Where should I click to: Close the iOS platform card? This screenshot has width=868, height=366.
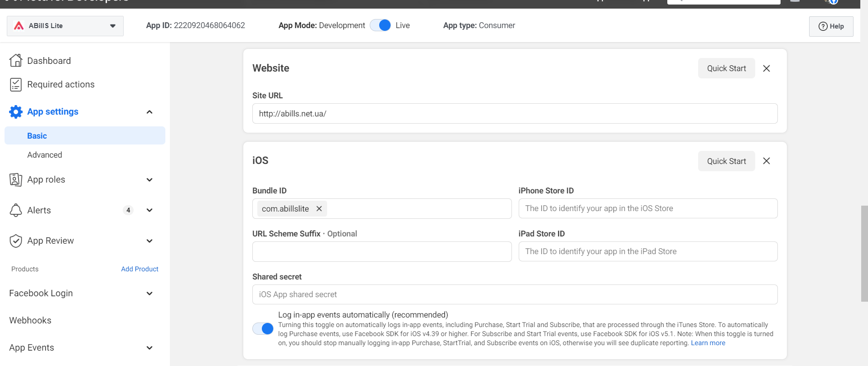(x=767, y=161)
